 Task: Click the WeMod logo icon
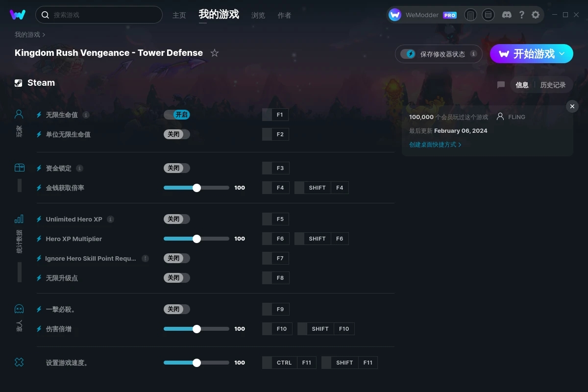coord(18,15)
